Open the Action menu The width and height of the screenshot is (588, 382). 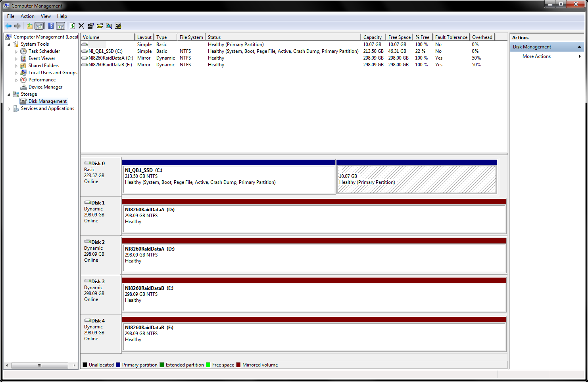point(27,16)
